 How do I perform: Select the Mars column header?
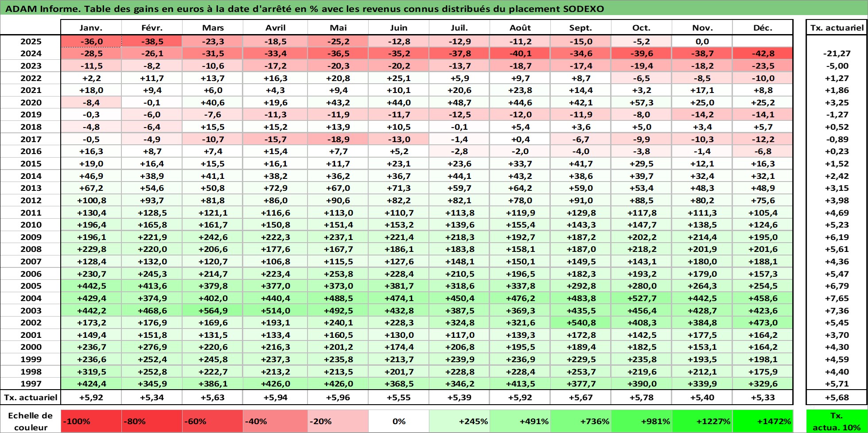(213, 27)
